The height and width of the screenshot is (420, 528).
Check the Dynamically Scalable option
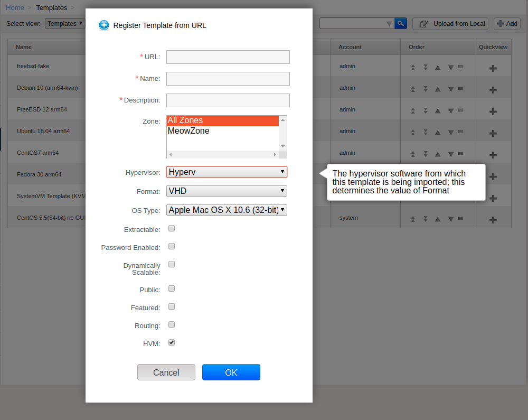click(x=172, y=264)
